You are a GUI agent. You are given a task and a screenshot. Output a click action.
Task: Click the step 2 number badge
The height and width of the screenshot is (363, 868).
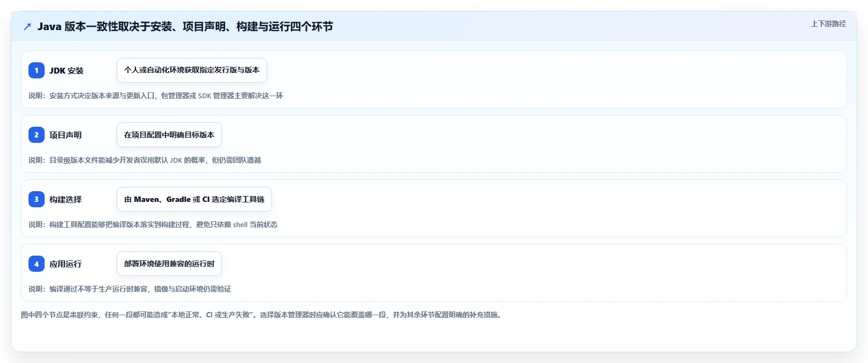[x=37, y=135]
